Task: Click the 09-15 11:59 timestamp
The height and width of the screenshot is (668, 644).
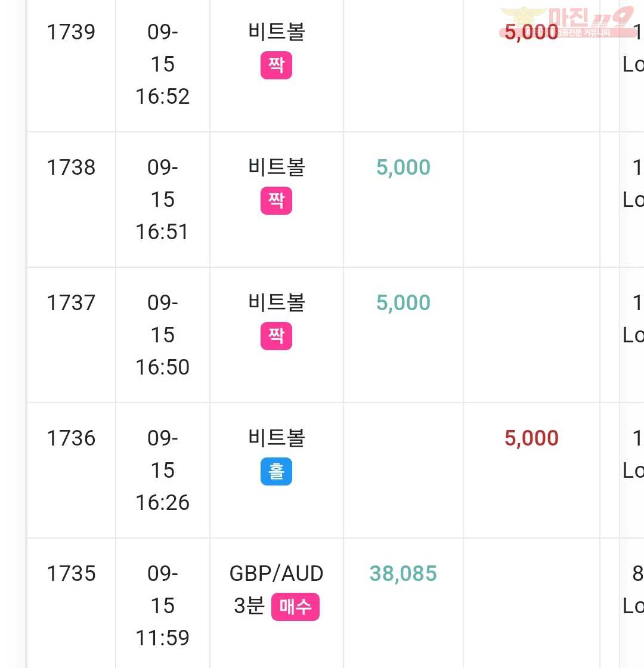Action: [162, 606]
